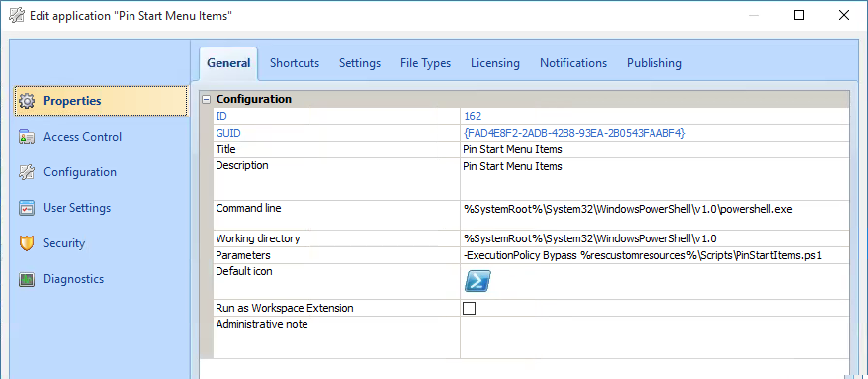Click the Parameters ExecutionPolicy Bypass field
This screenshot has width=868, height=379.
654,255
